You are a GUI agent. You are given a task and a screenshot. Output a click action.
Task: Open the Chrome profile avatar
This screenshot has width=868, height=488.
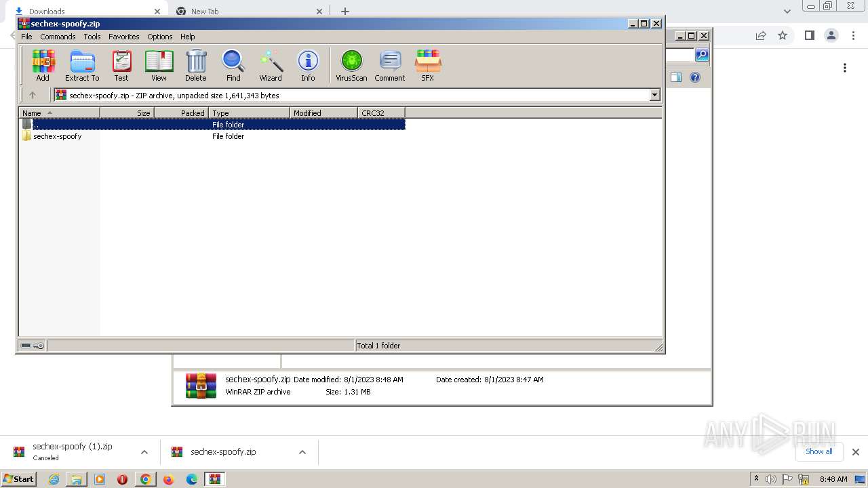[x=831, y=36]
